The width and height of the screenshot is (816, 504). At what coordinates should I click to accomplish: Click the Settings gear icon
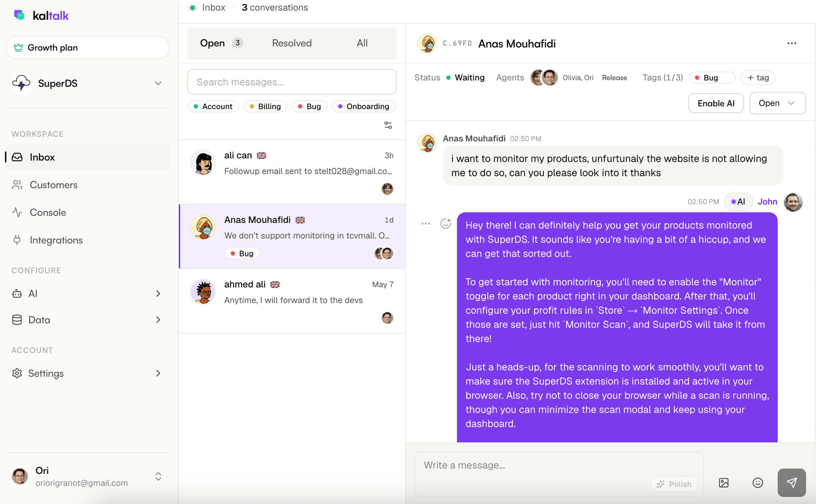pos(17,373)
